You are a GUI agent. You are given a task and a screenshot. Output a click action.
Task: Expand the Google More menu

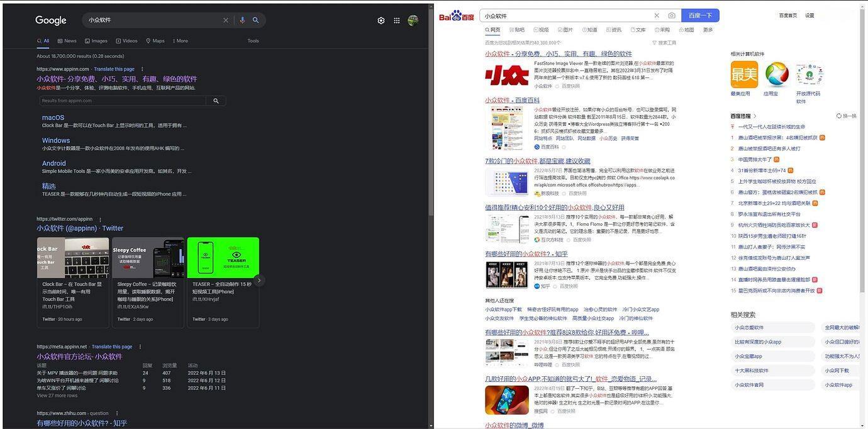tap(180, 41)
